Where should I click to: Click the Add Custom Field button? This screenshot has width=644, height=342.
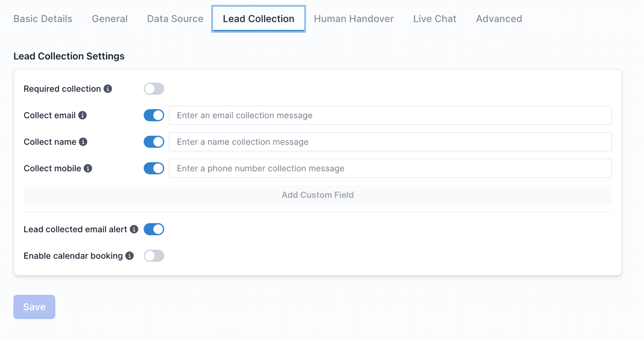point(317,195)
